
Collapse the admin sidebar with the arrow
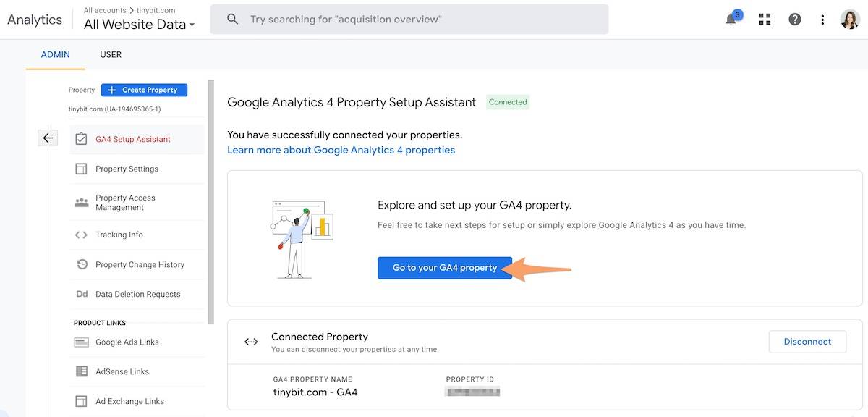pyautogui.click(x=48, y=137)
